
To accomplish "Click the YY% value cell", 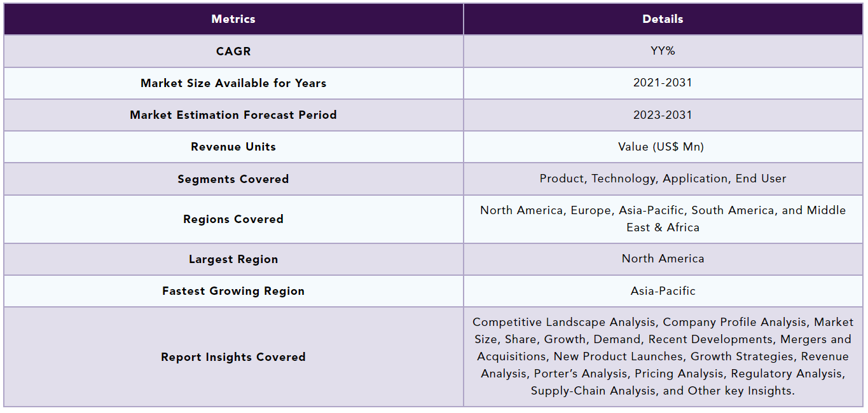I will coord(663,51).
